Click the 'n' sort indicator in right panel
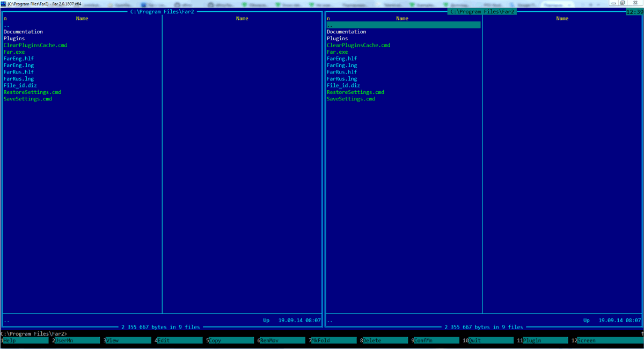Viewport: 644px width, 349px height. 328,19
